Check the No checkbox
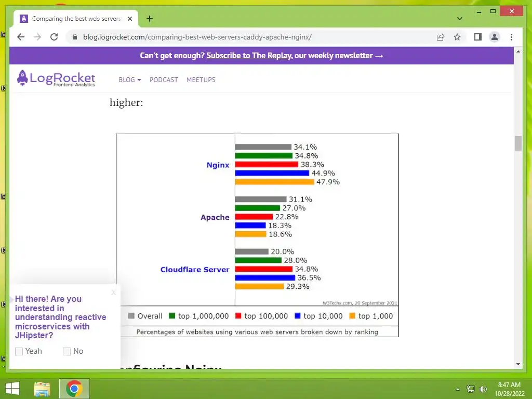The width and height of the screenshot is (532, 399). tap(67, 351)
